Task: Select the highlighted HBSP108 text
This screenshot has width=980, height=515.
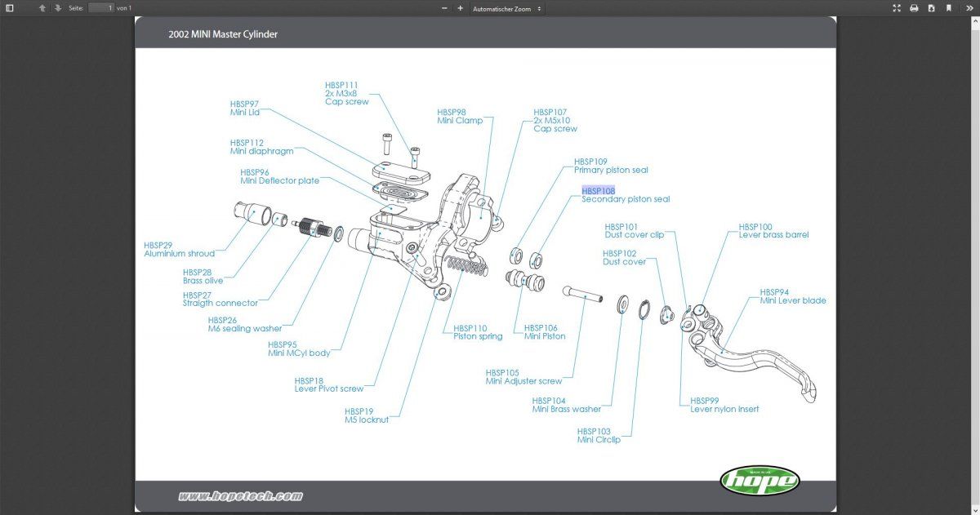Action: (599, 190)
